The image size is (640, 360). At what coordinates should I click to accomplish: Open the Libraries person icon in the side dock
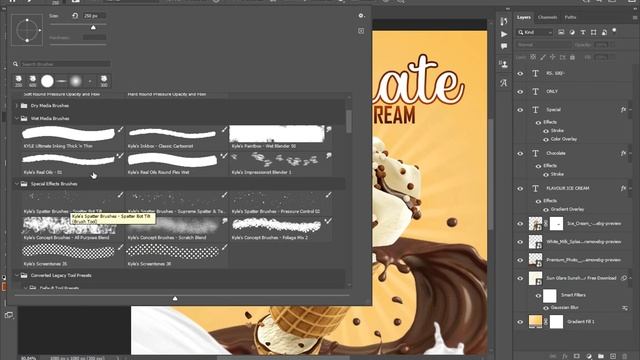[x=504, y=64]
